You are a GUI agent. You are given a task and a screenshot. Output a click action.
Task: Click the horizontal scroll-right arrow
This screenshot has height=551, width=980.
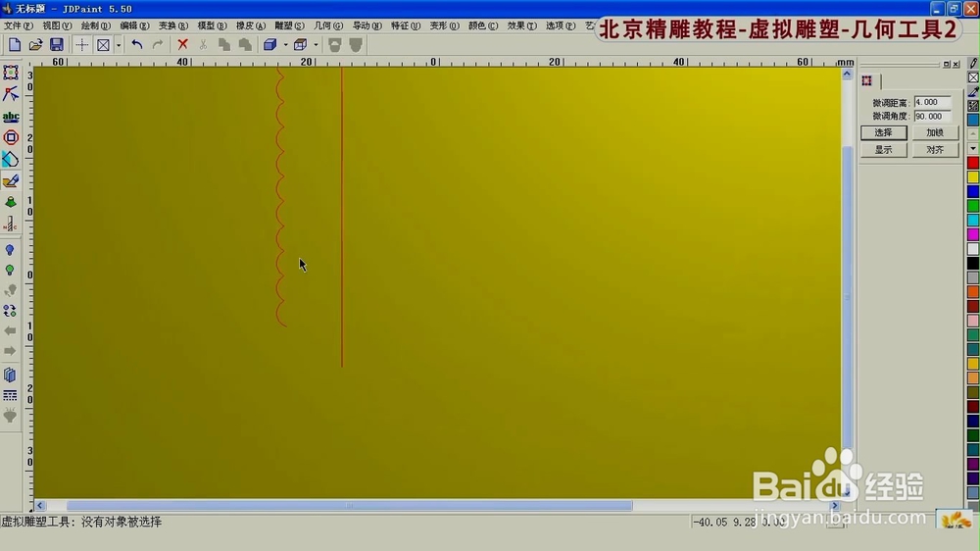pos(835,505)
